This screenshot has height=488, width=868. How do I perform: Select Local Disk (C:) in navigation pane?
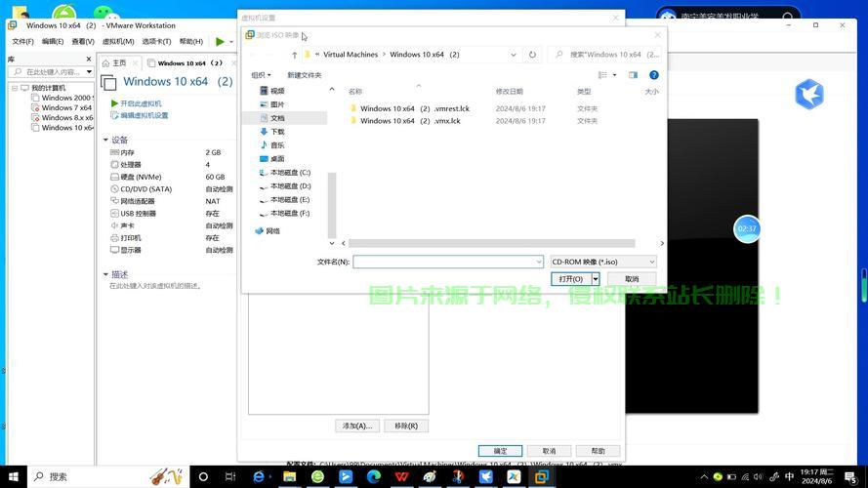(289, 173)
